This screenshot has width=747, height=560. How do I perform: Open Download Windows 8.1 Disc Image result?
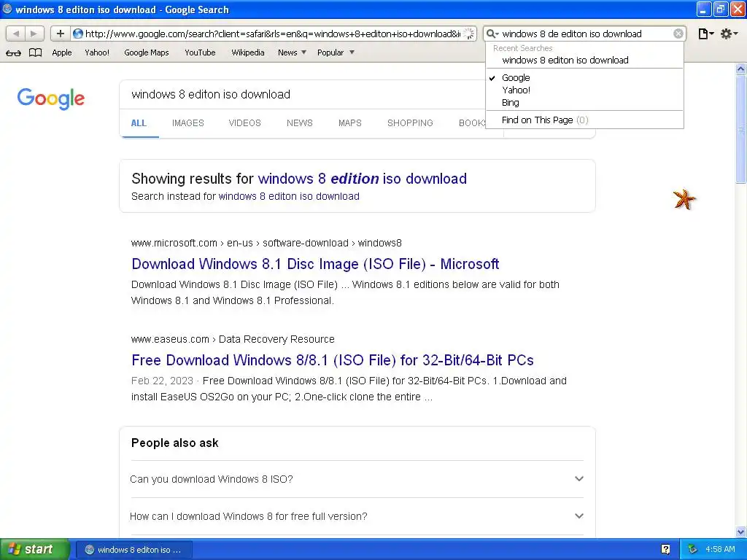[x=315, y=264]
